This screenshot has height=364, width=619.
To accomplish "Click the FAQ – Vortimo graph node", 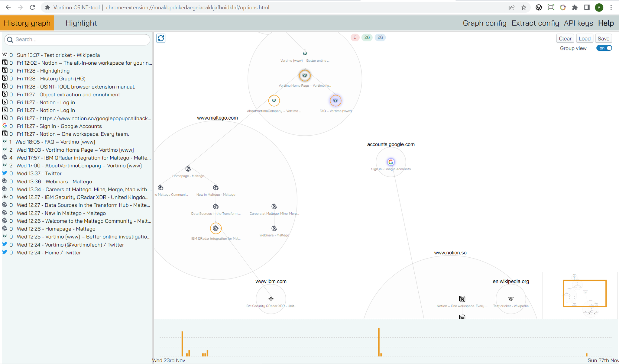I will tap(335, 101).
